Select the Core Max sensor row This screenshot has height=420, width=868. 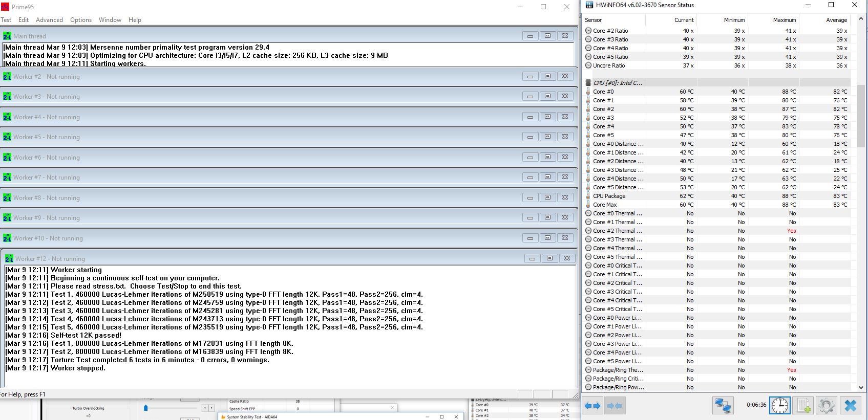[x=717, y=205]
